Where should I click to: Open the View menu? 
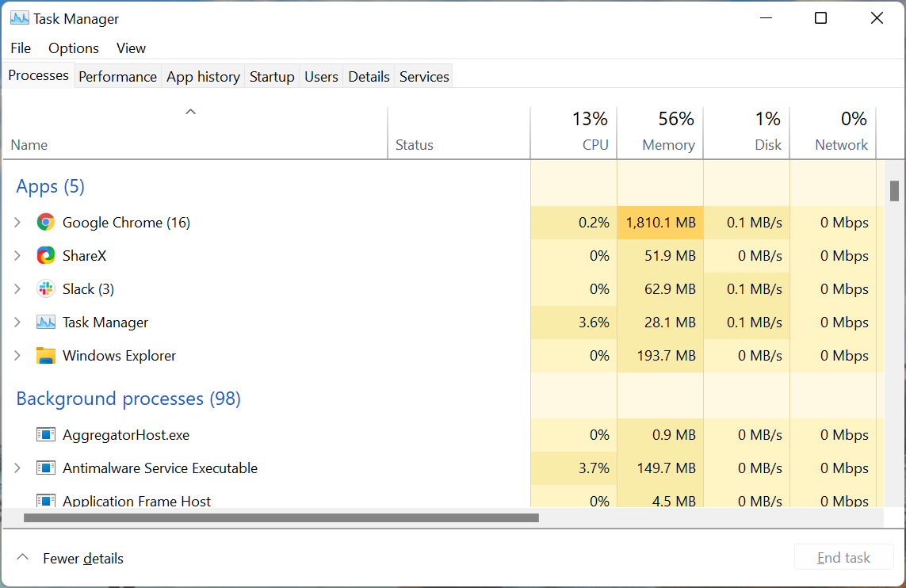tap(130, 48)
